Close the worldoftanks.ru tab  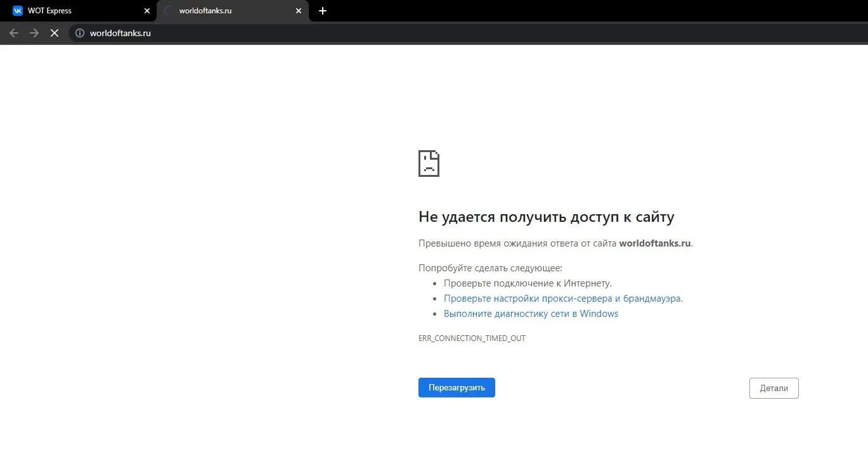point(299,11)
